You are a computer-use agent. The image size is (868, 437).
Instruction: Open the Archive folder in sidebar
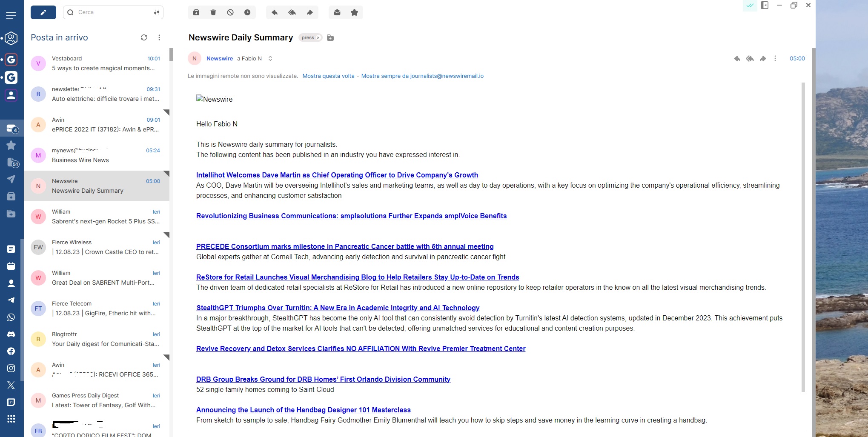(x=11, y=196)
